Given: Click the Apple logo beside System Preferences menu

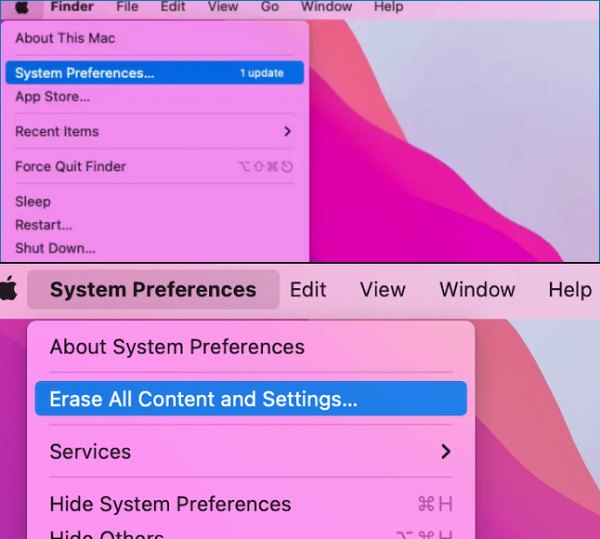Looking at the screenshot, I should [9, 290].
